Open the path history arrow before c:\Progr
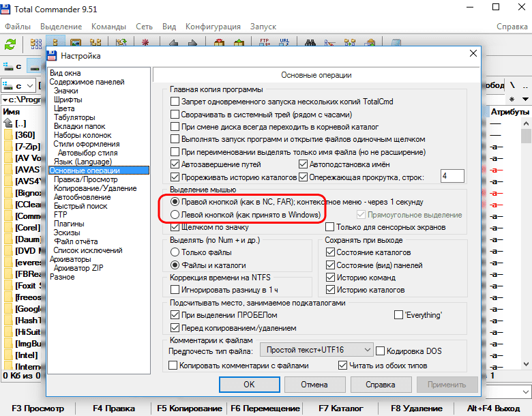 click(5, 100)
